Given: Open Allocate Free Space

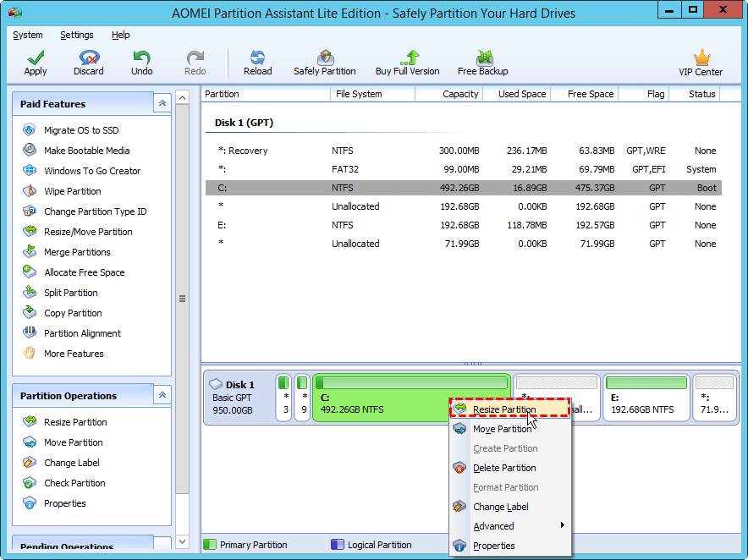Looking at the screenshot, I should point(84,272).
